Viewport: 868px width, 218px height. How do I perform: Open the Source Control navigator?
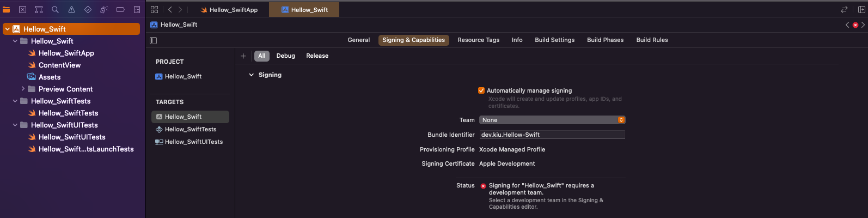22,9
